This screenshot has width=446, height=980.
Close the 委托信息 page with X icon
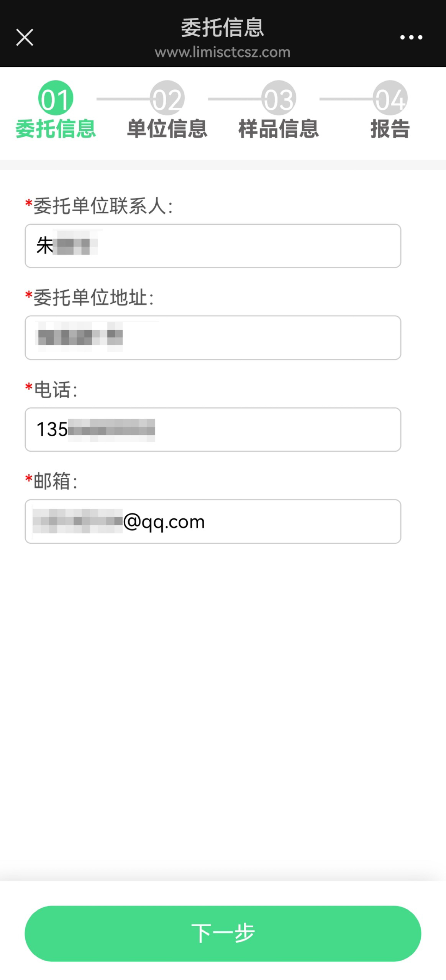[25, 37]
